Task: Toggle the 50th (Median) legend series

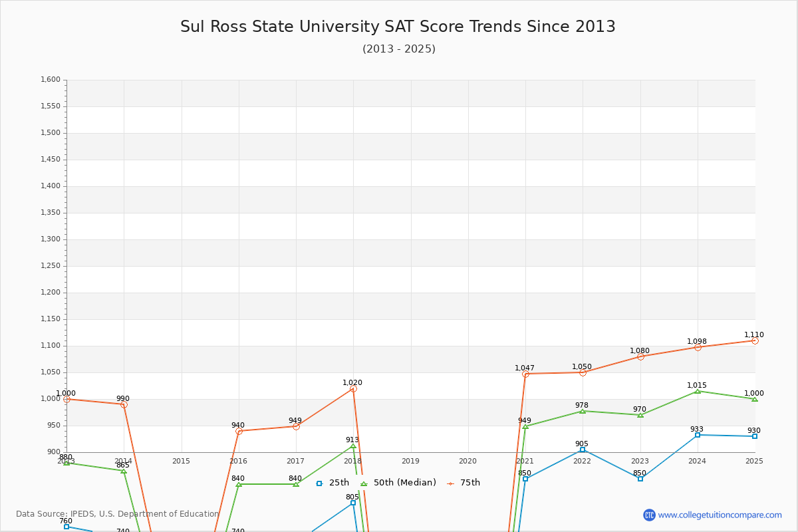Action: (398, 483)
